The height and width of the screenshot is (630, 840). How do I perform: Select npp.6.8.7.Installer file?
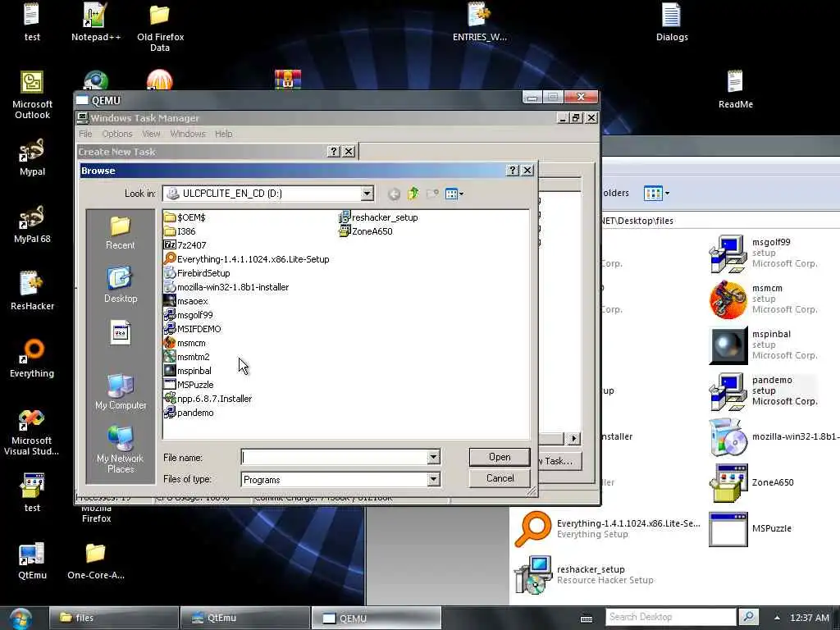[x=208, y=399]
